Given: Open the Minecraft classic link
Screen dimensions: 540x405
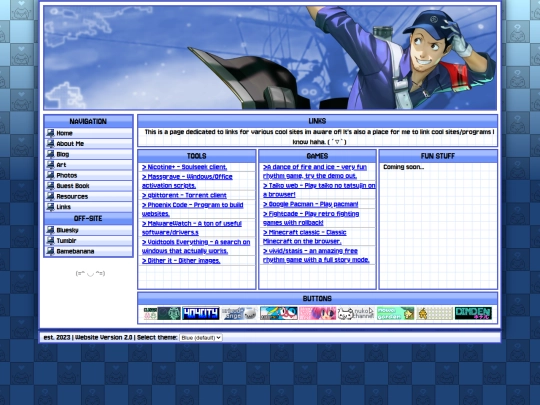Looking at the screenshot, I should pos(304,237).
